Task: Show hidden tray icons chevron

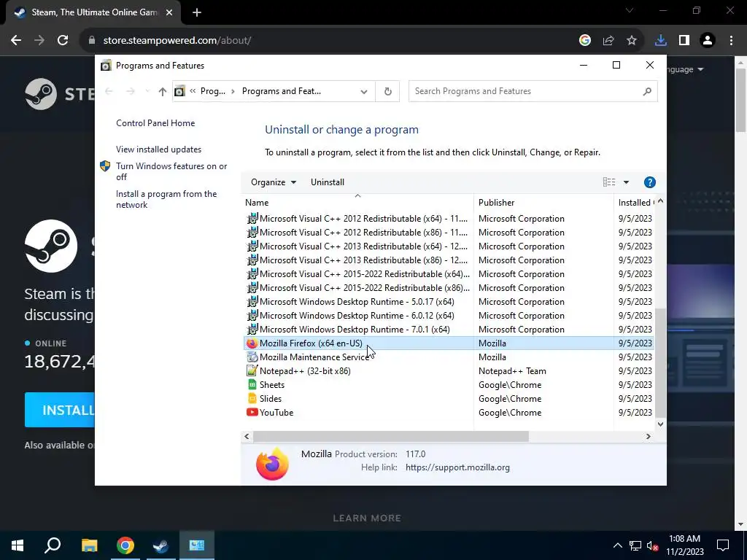Action: tap(617, 545)
